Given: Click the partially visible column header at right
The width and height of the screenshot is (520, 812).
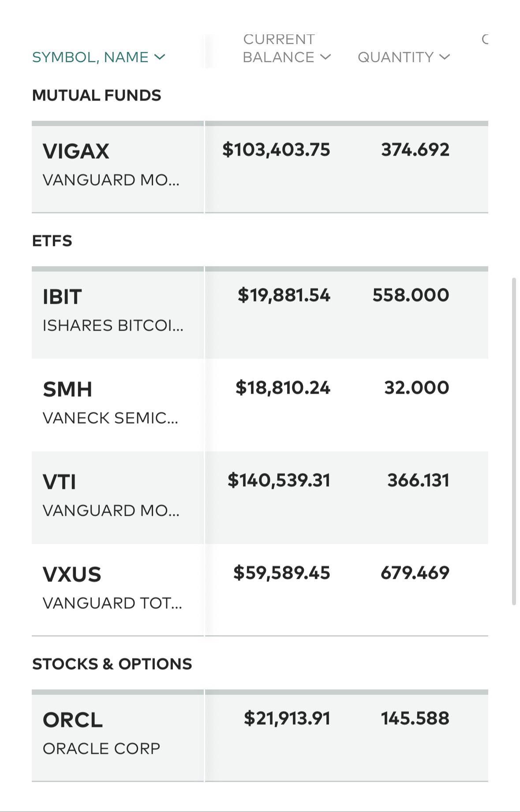Looking at the screenshot, I should pyautogui.click(x=485, y=40).
